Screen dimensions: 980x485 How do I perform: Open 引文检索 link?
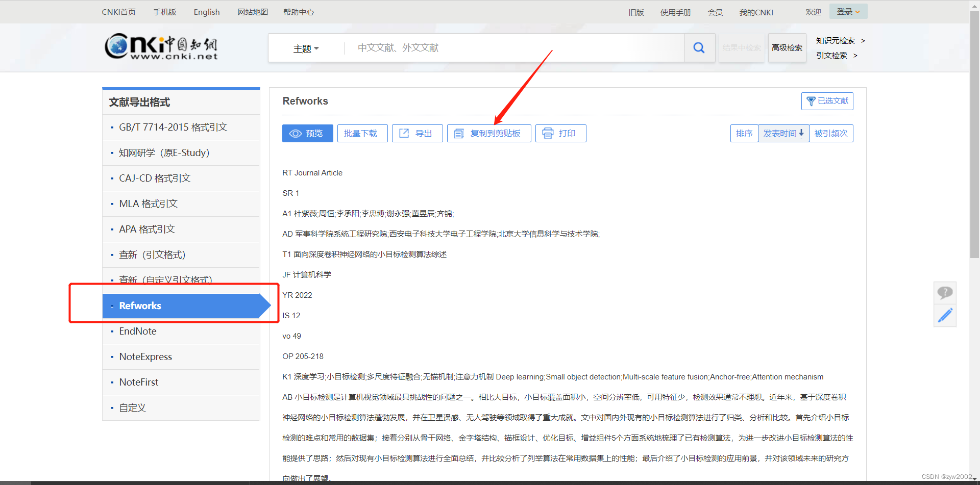[x=836, y=56]
